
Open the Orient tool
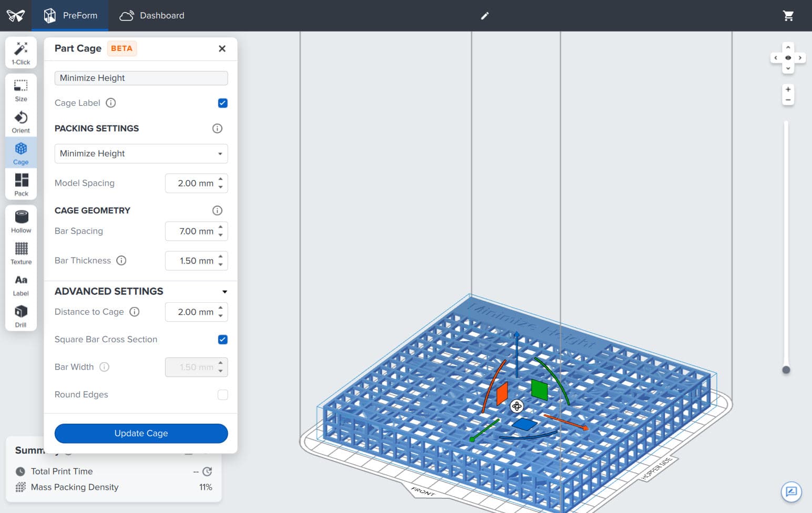tap(21, 121)
